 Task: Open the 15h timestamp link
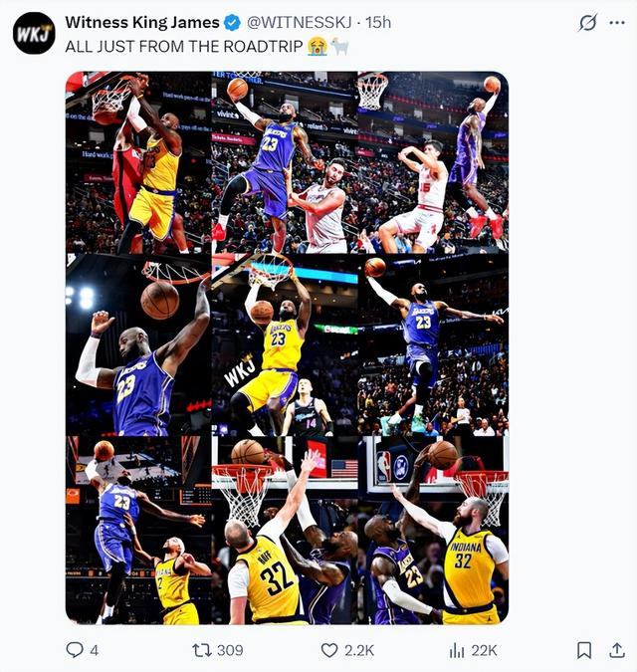point(377,23)
